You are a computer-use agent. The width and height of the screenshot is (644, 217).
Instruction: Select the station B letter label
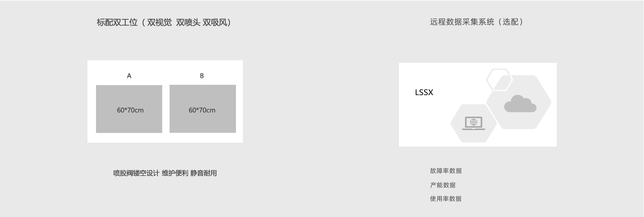click(x=202, y=76)
